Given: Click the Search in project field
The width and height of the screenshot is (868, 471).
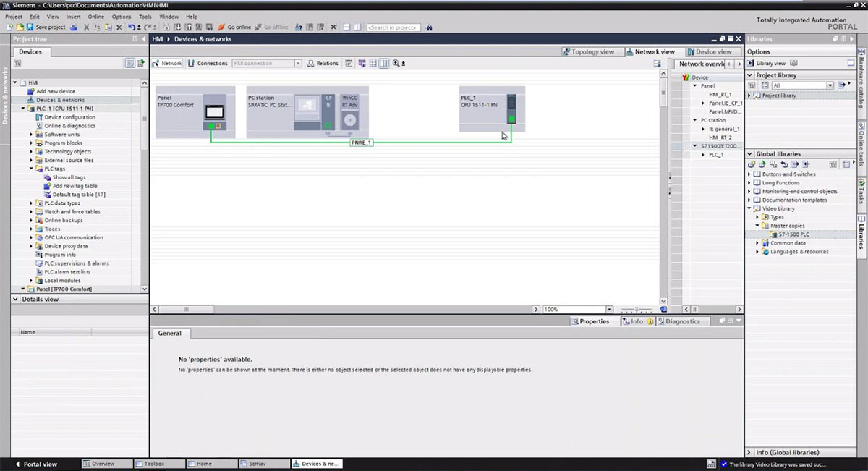Looking at the screenshot, I should [x=393, y=27].
